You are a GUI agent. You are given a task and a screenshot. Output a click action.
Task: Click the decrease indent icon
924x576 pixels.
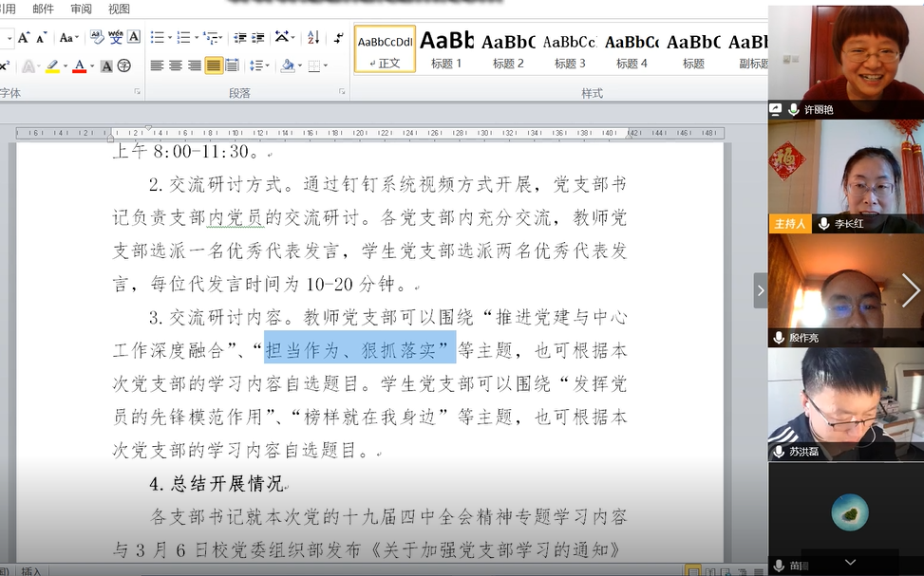point(240,38)
